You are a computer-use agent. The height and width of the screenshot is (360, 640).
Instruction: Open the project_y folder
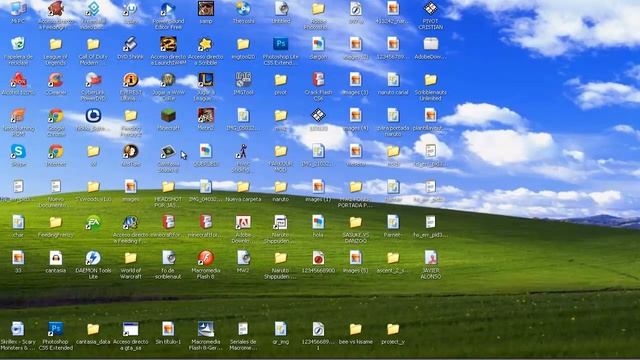[x=393, y=329]
